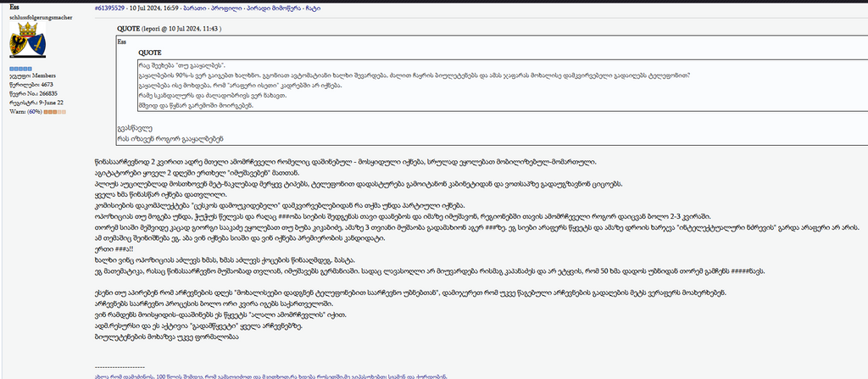Click quoted line "მშვიდ და წყნარ გარემოში მოირგებენ."
Viewport: 868px width, 379px height.
pos(196,105)
